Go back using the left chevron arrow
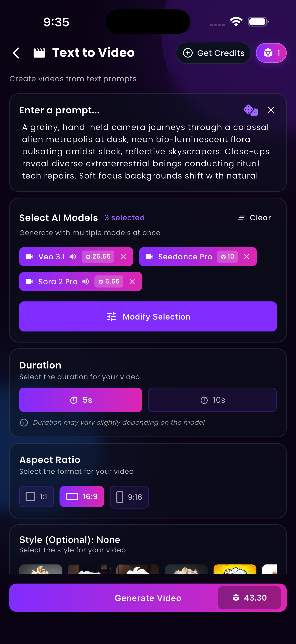Image resolution: width=296 pixels, height=644 pixels. 16,53
